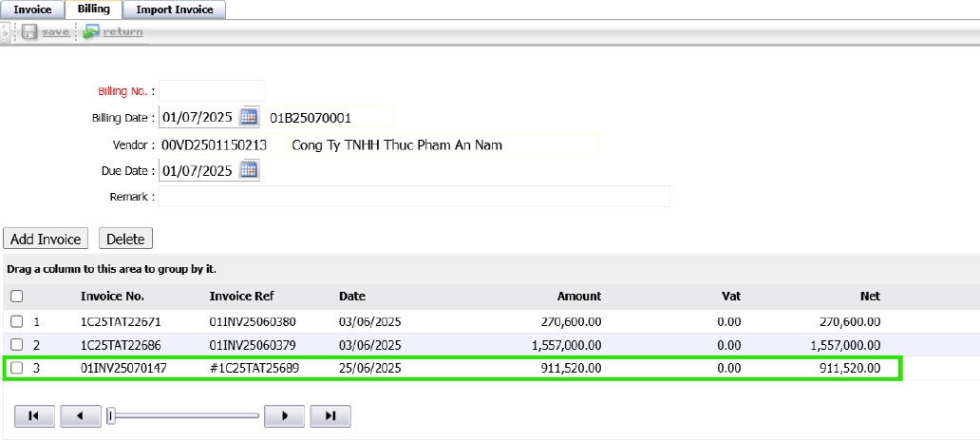980x442 pixels.
Task: Click the save disk icon
Action: pos(29,32)
